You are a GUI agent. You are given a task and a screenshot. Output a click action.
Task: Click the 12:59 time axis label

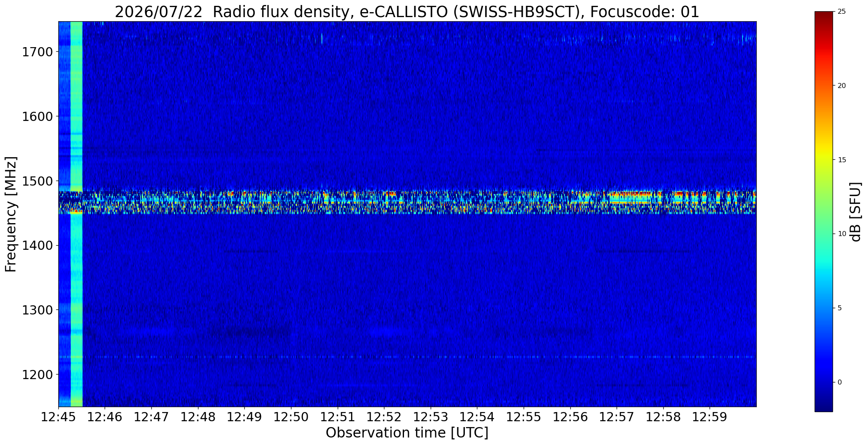pos(710,417)
